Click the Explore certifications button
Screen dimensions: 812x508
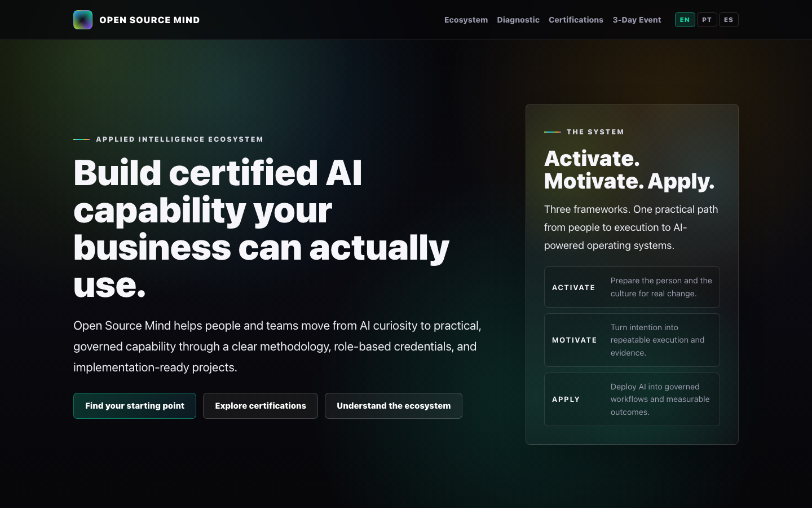pos(261,406)
